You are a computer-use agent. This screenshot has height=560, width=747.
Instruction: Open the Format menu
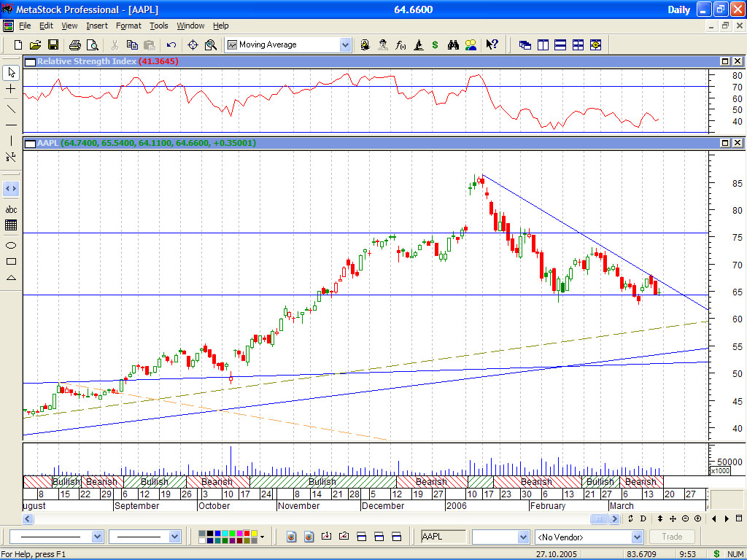tap(128, 26)
